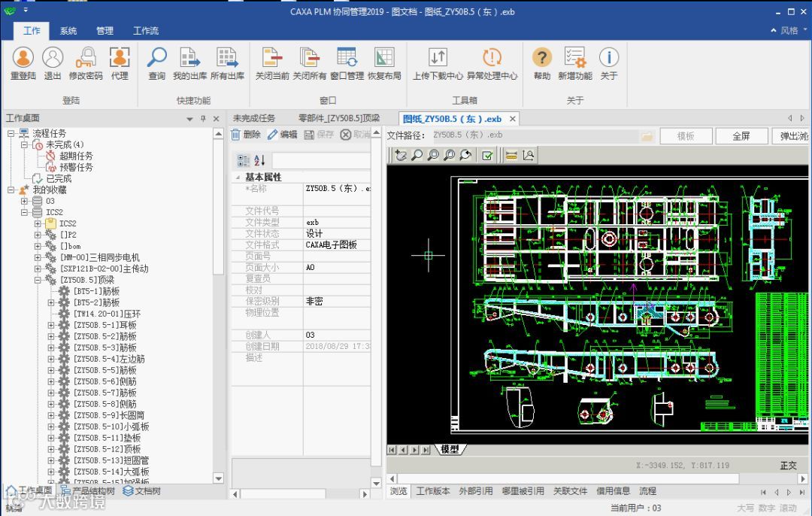Open the 零部件_[ZY50B.5]顶梁 tab
The image size is (812, 516).
tap(339, 118)
